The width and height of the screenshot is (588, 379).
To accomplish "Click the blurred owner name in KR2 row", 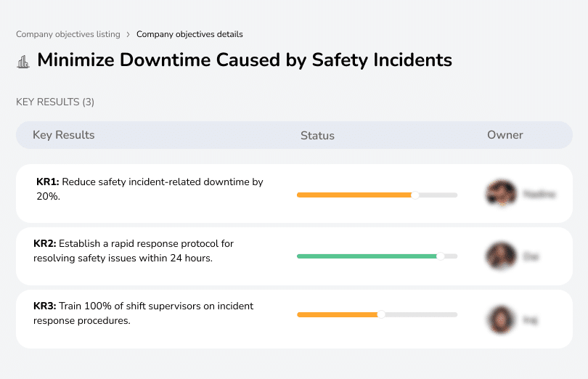I will [531, 257].
